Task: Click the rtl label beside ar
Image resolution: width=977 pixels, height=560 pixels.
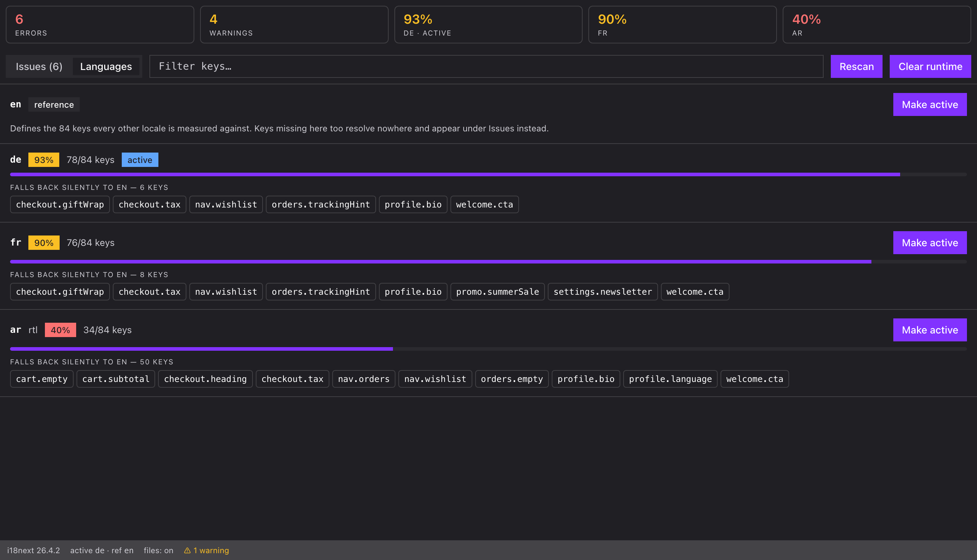Action: click(x=33, y=330)
